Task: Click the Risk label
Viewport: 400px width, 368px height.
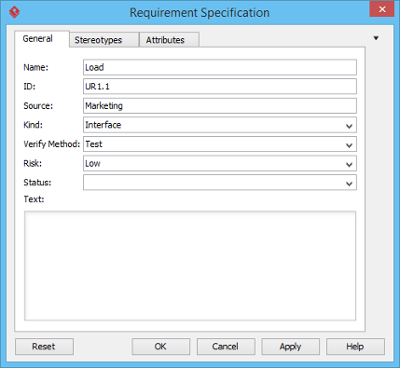Action: coord(33,163)
